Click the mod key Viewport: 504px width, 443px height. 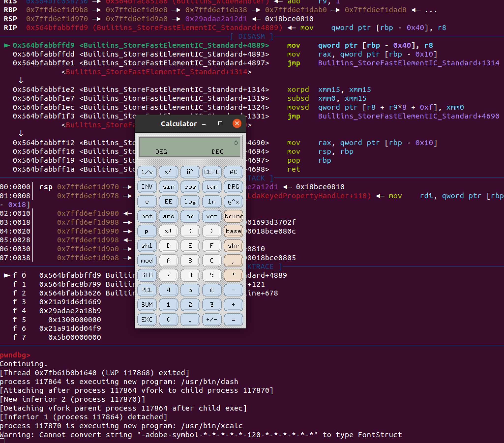pos(147,260)
